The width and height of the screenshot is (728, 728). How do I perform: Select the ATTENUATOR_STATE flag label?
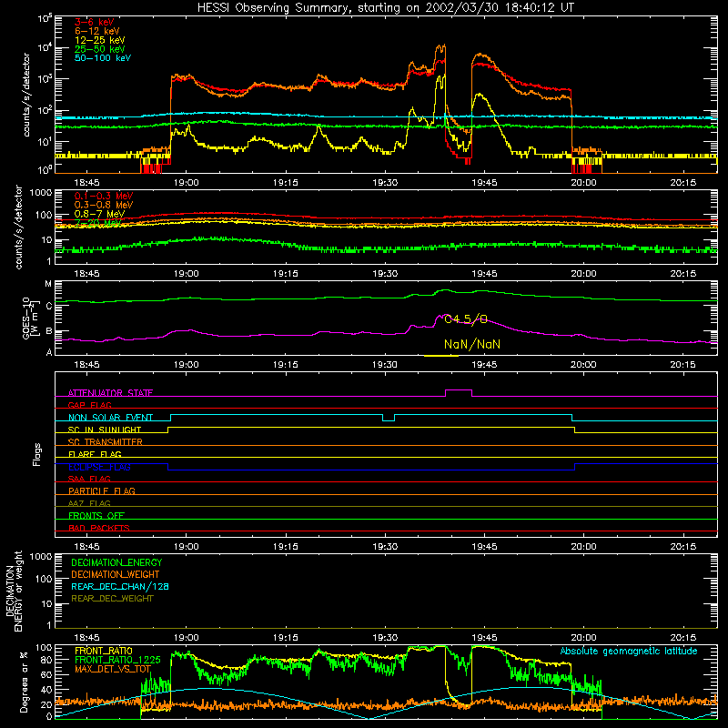(x=110, y=393)
